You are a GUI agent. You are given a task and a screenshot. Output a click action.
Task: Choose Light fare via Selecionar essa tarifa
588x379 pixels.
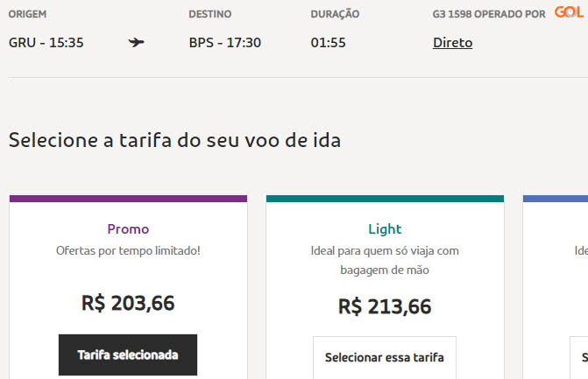tap(385, 357)
